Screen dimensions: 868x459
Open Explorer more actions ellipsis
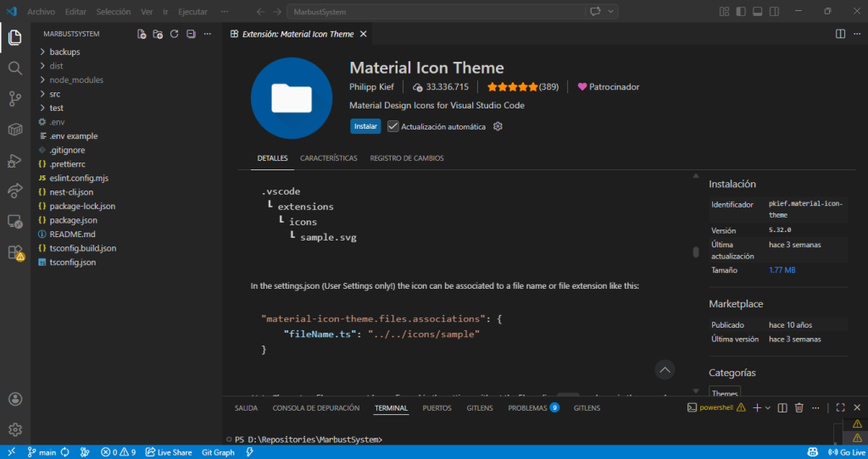[208, 34]
